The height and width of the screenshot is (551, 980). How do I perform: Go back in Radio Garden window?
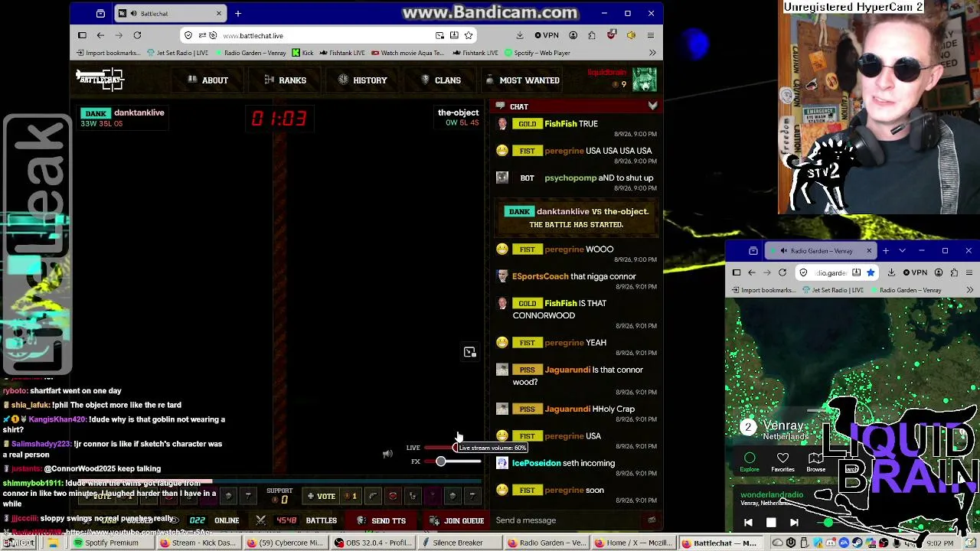point(752,272)
